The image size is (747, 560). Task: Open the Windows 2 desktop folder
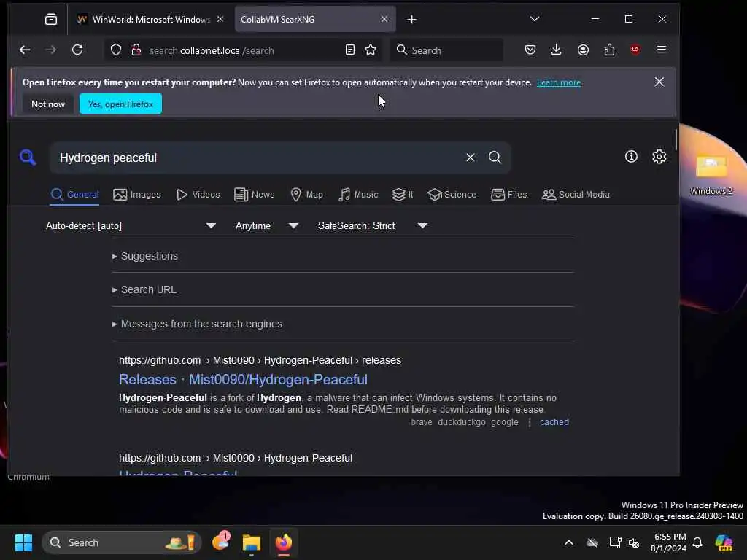click(x=711, y=175)
